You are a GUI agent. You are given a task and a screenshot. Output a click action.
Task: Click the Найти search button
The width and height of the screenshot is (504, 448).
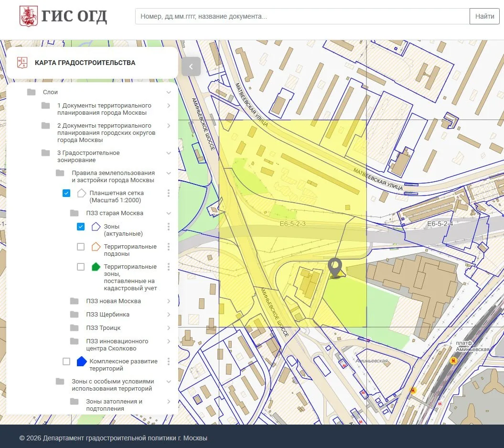484,16
